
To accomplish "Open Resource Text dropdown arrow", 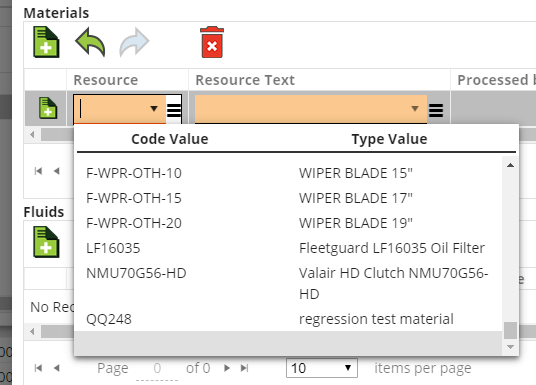I will point(415,109).
